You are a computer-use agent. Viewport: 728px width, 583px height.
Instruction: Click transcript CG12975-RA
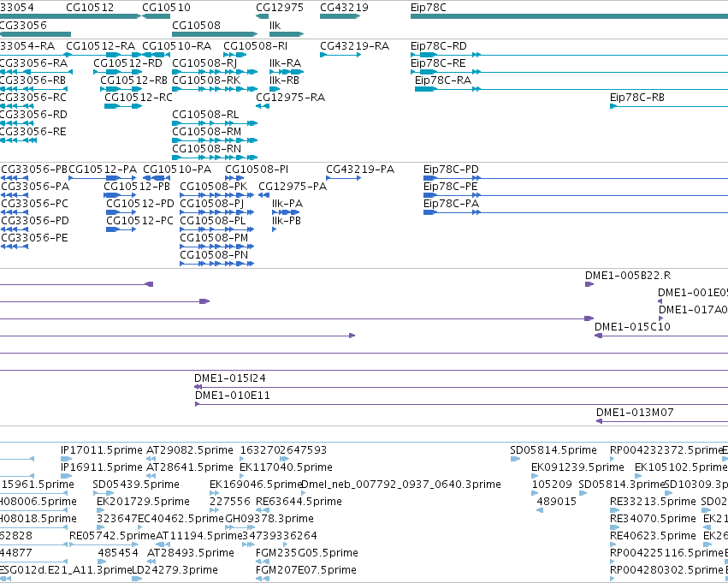(291, 98)
